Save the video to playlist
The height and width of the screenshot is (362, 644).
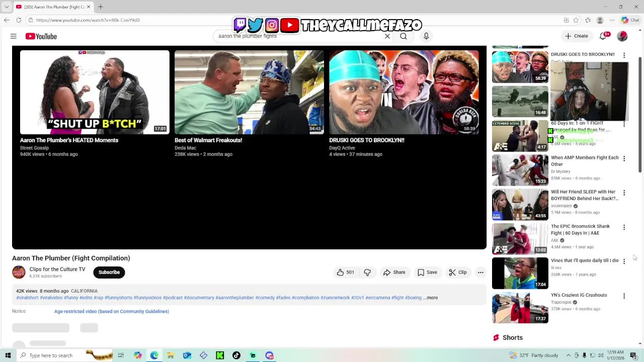point(427,272)
